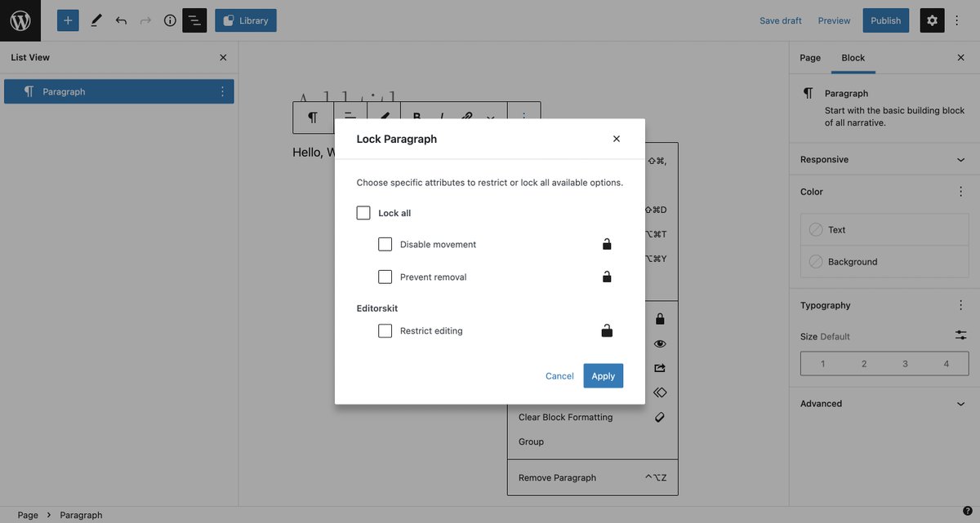Click Apply in Lock Paragraph dialog
The width and height of the screenshot is (980, 523).
coord(604,376)
